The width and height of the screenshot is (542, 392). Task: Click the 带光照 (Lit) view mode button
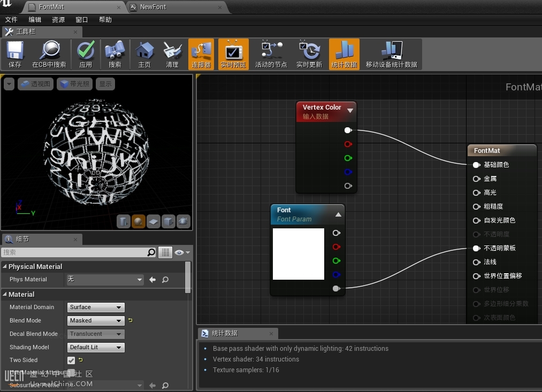tap(75, 83)
